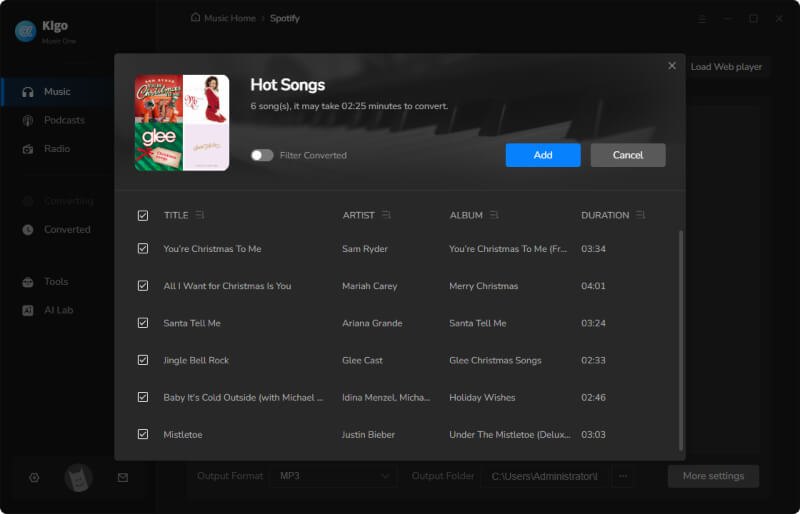Click artist Ariana Grande
The width and height of the screenshot is (800, 514).
(372, 323)
